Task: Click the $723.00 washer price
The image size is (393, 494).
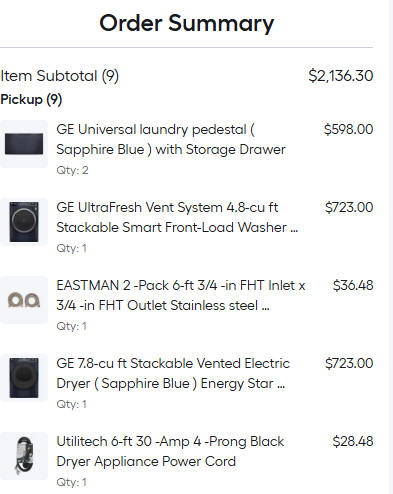Action: [x=349, y=207]
